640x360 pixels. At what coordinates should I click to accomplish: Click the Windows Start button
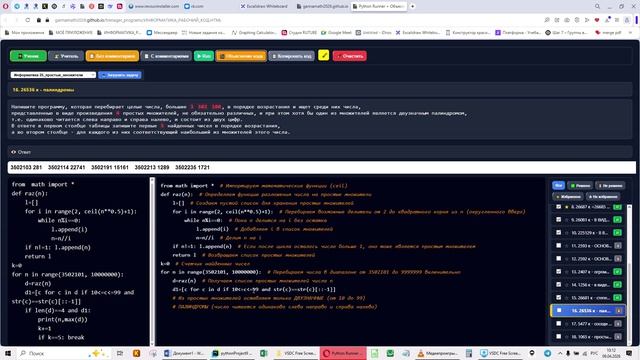coord(7,353)
